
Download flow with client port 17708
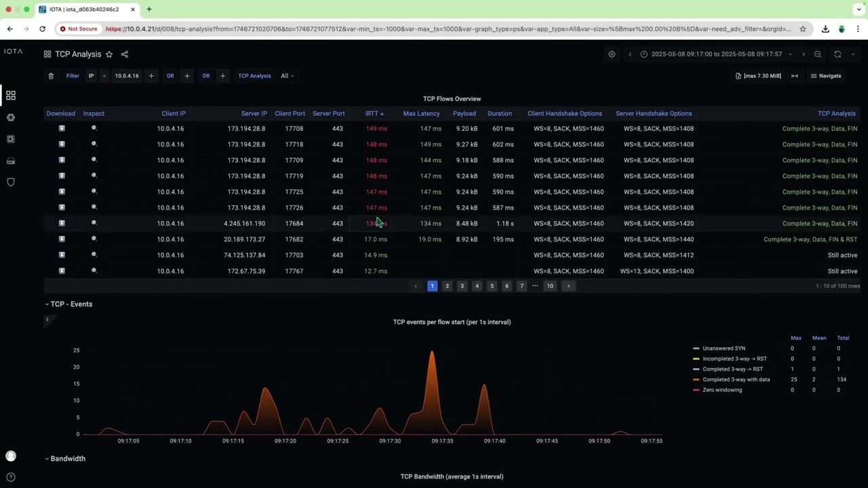coord(62,128)
